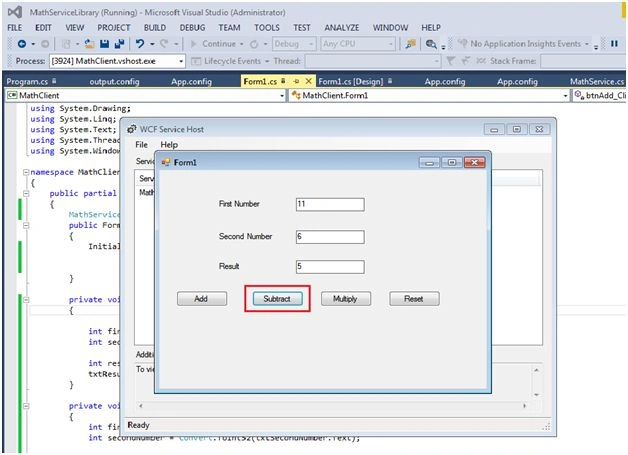Viewport: 628px width, 455px height.
Task: Open Help menu in WCF Service Host
Action: [169, 145]
